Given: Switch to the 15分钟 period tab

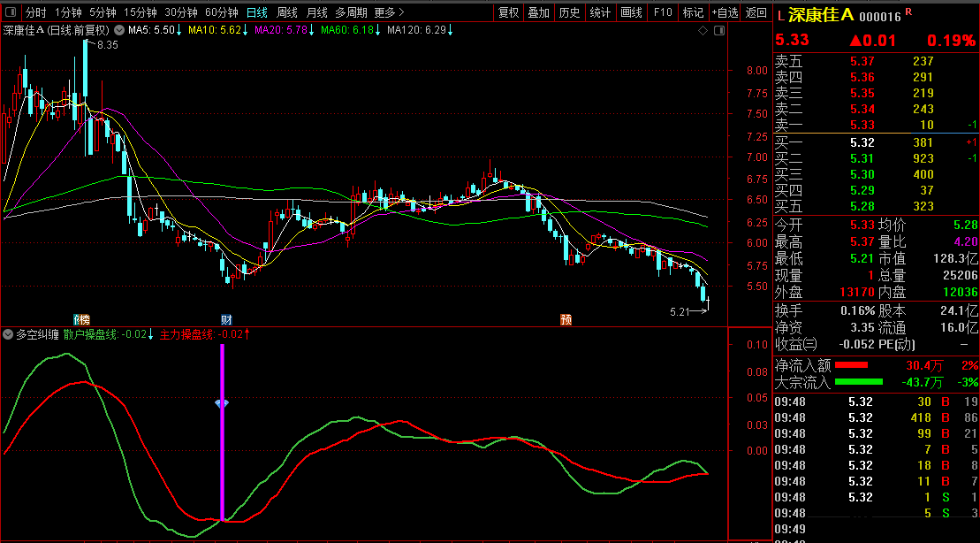Looking at the screenshot, I should 140,12.
